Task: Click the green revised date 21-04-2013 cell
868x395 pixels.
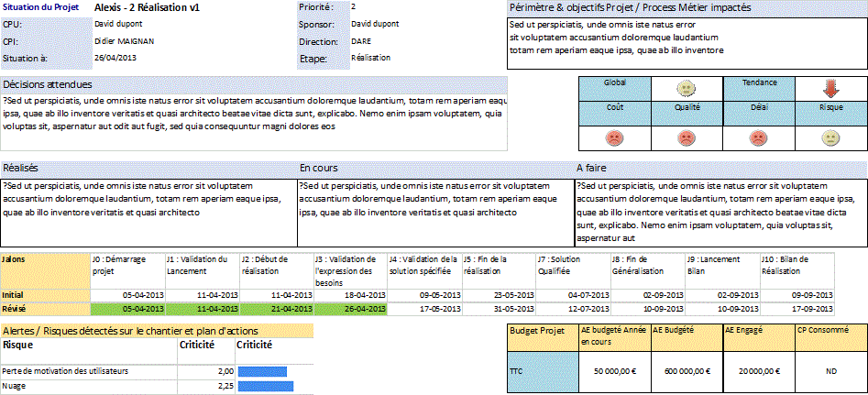Action: (x=277, y=309)
